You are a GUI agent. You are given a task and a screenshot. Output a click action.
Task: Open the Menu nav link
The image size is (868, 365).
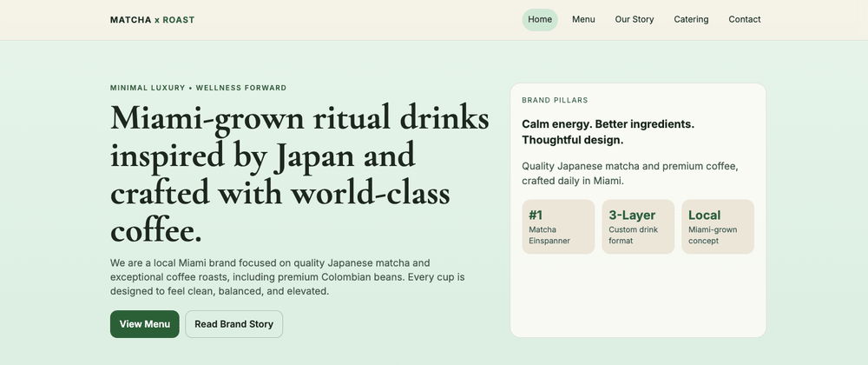(583, 19)
